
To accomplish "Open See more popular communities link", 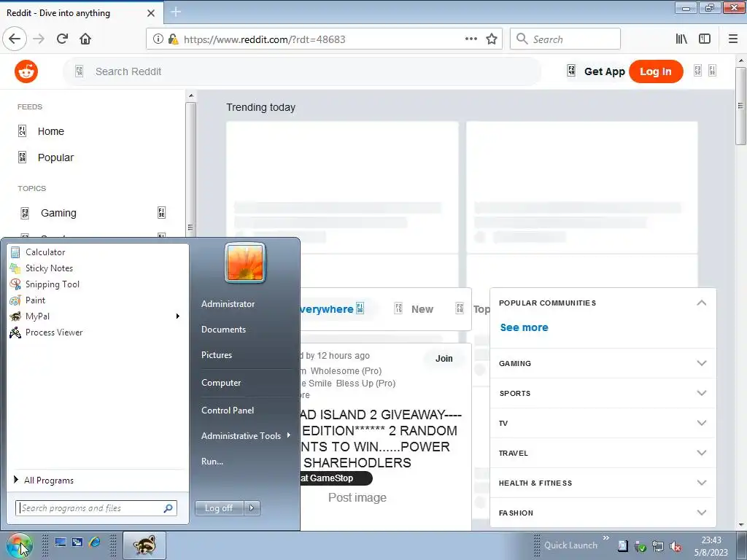I will (524, 327).
